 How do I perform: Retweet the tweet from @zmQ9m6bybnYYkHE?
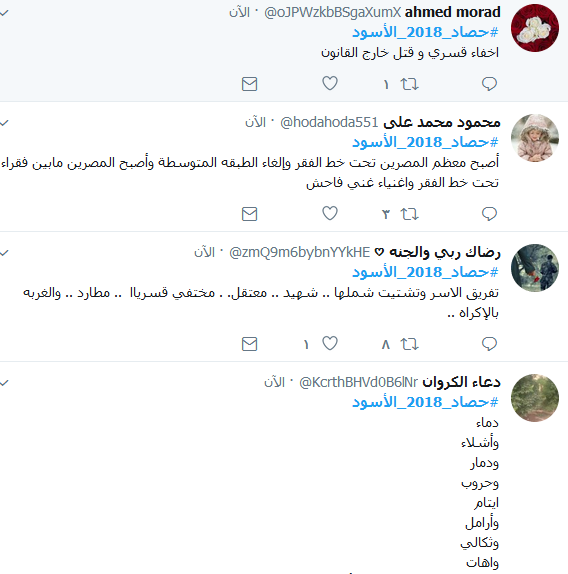409,344
